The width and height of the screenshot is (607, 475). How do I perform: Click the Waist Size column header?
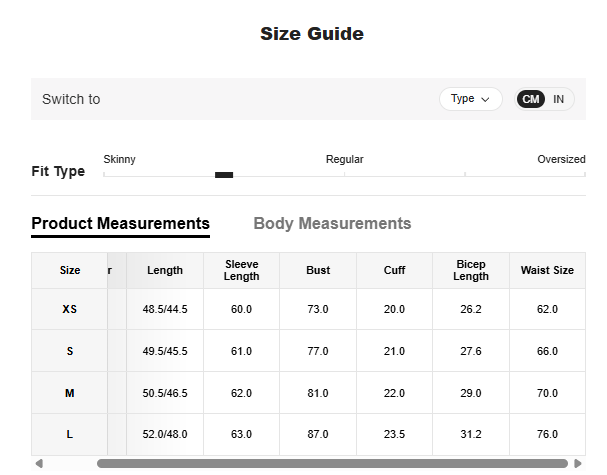547,270
